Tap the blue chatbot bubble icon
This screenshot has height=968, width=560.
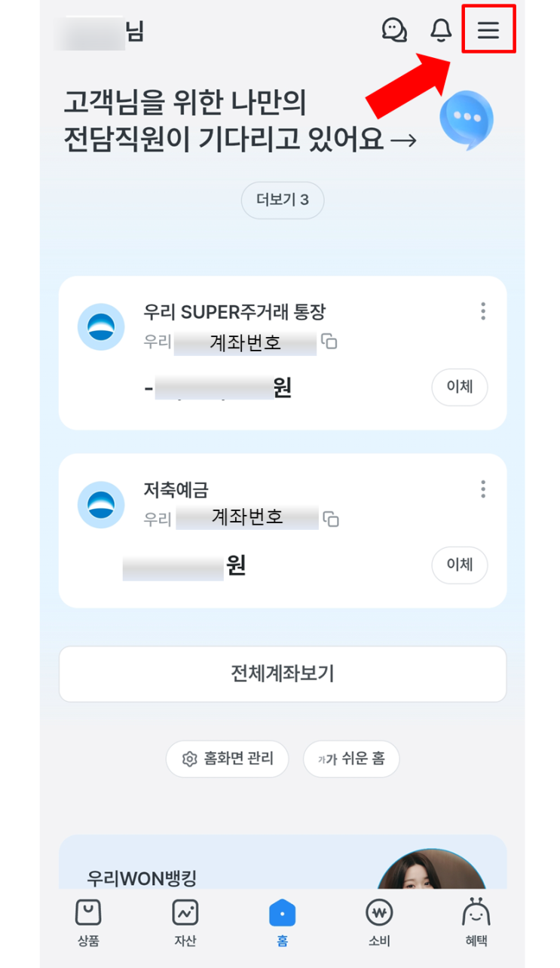tap(467, 119)
